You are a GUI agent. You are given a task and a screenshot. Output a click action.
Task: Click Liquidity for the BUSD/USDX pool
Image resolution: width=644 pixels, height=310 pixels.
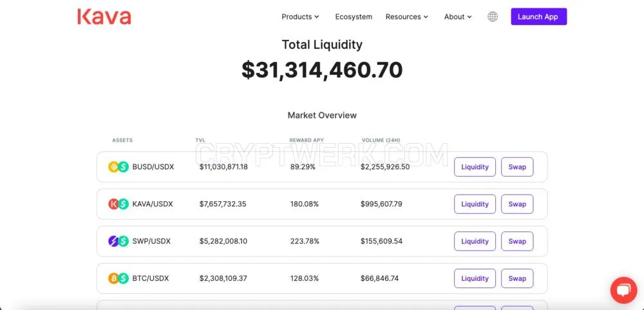click(475, 167)
